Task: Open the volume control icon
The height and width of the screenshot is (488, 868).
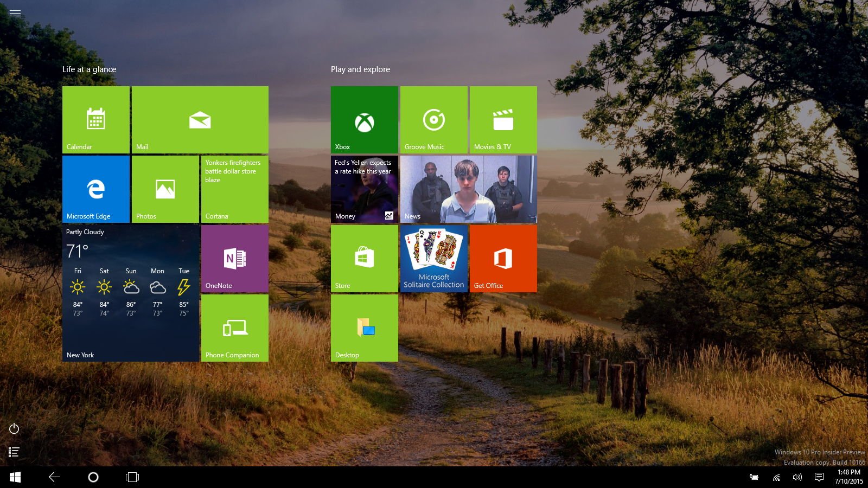Action: click(797, 477)
